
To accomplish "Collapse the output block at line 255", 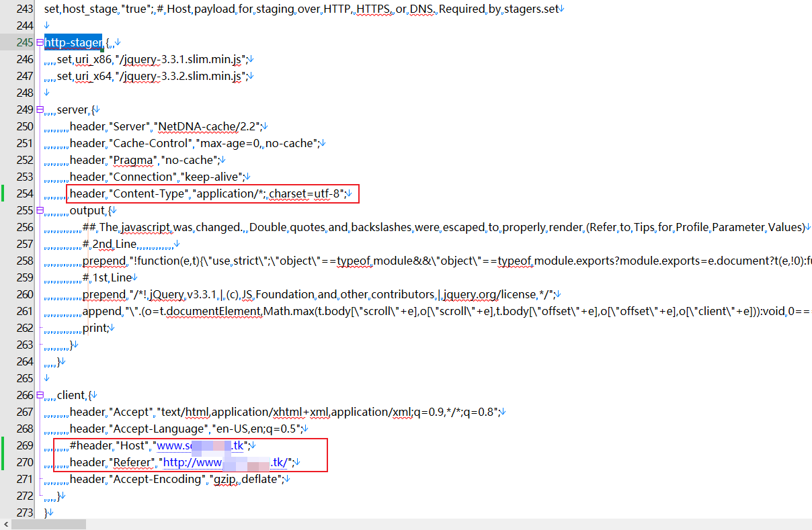I will [x=40, y=210].
